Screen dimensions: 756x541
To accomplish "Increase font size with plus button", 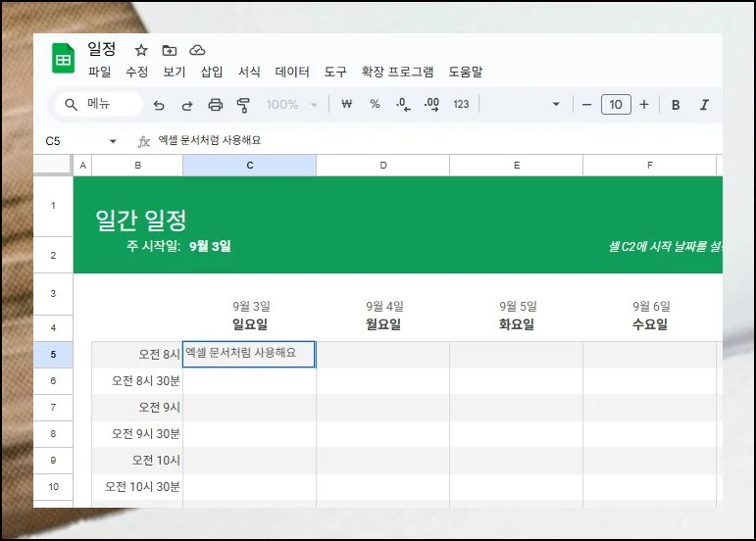I will tap(644, 105).
